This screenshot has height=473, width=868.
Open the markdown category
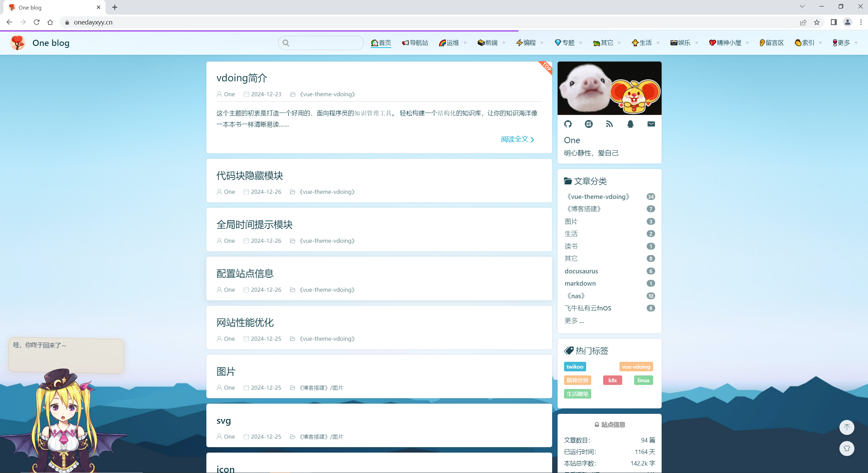(609, 283)
